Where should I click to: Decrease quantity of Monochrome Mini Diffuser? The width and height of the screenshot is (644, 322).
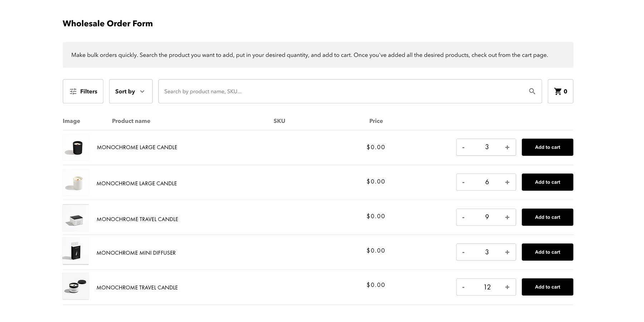pos(463,252)
